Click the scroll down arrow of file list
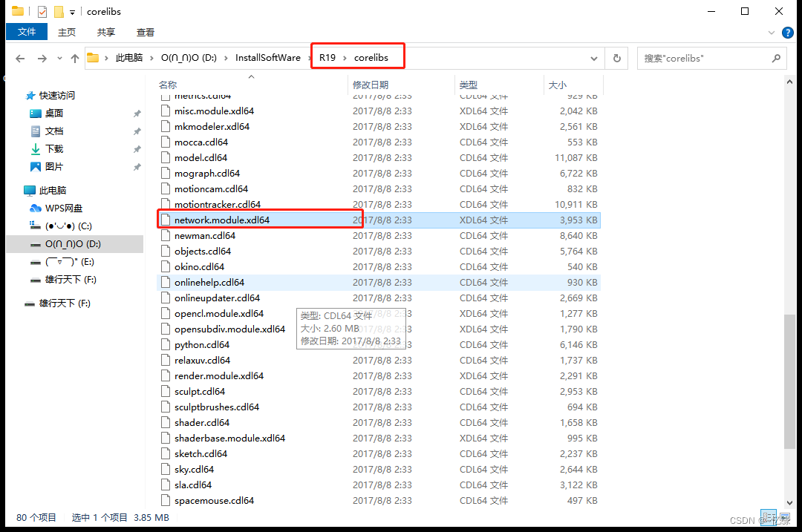This screenshot has height=532, width=802. point(789,503)
